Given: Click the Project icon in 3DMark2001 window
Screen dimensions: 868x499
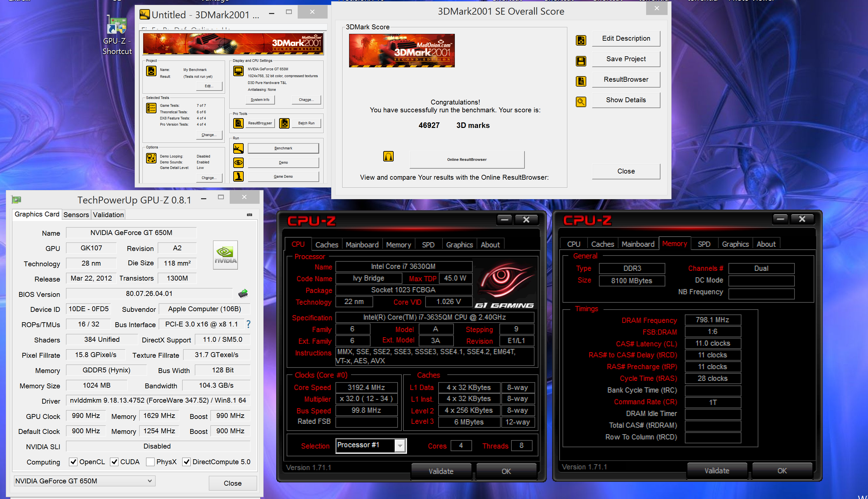Looking at the screenshot, I should (x=151, y=71).
